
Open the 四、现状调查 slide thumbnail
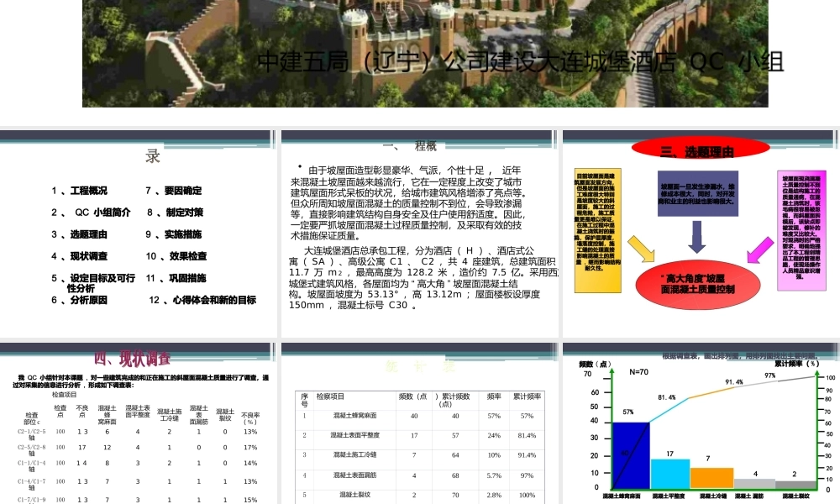tap(139, 423)
